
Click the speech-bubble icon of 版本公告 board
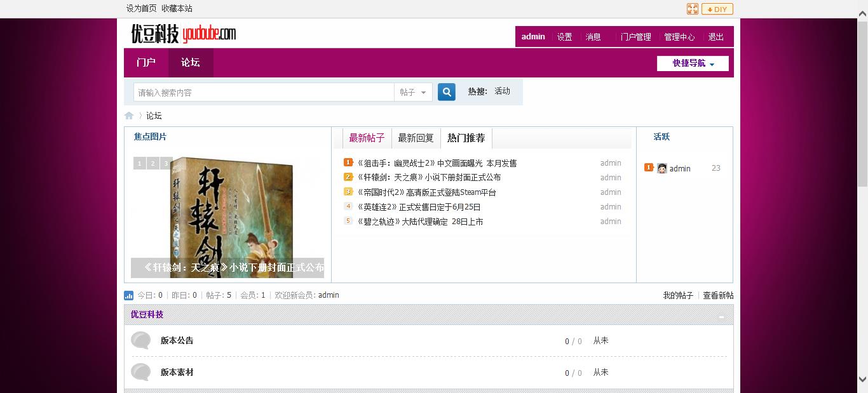[x=140, y=341]
